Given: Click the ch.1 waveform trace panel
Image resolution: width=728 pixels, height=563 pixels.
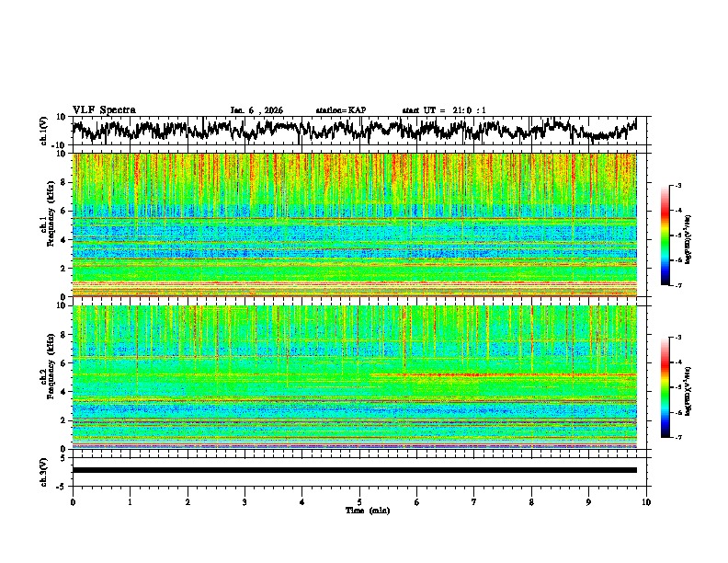Looking at the screenshot, I should pyautogui.click(x=359, y=131).
